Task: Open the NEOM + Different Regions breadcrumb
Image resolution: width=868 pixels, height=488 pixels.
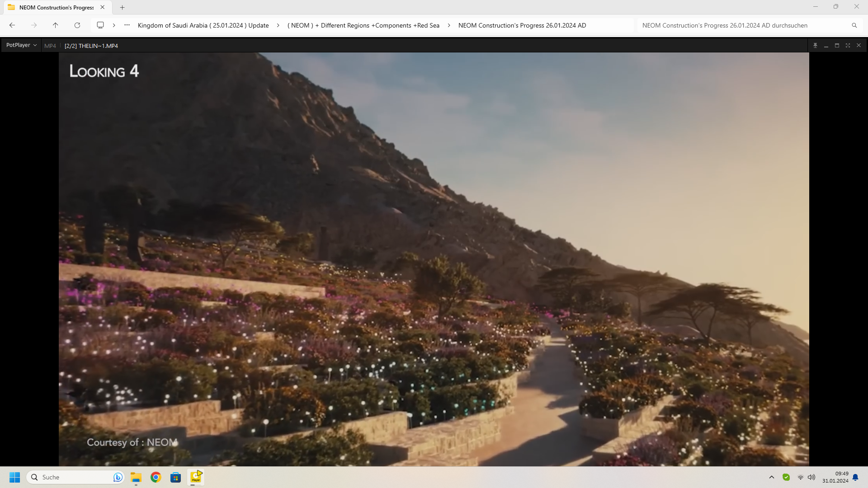Action: (x=363, y=25)
